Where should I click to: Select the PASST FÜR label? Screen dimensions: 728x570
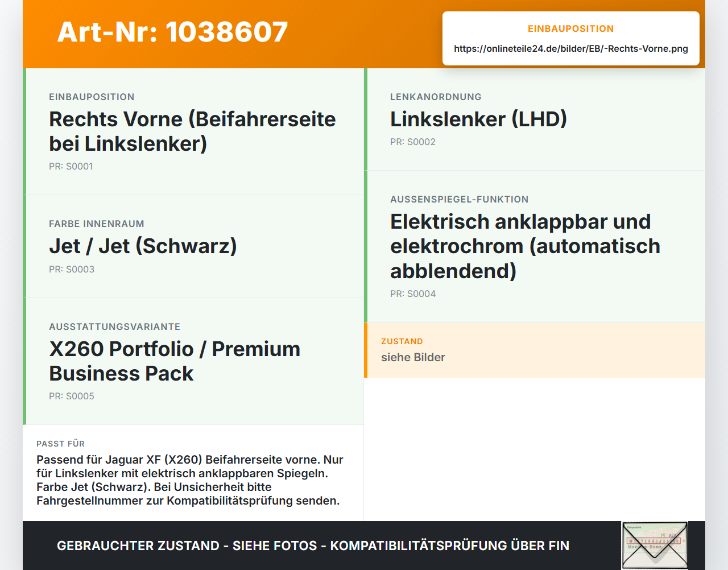click(61, 444)
